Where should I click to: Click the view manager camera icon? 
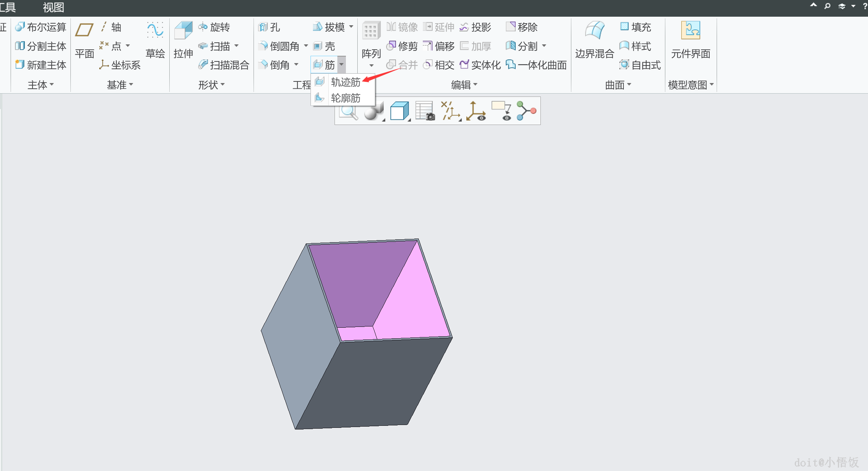click(425, 111)
